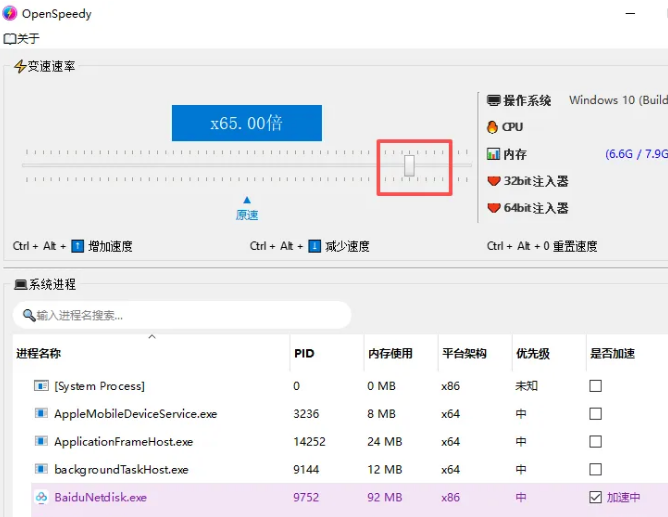
Task: Click the sort arrow above 进程名称
Action: tap(152, 337)
